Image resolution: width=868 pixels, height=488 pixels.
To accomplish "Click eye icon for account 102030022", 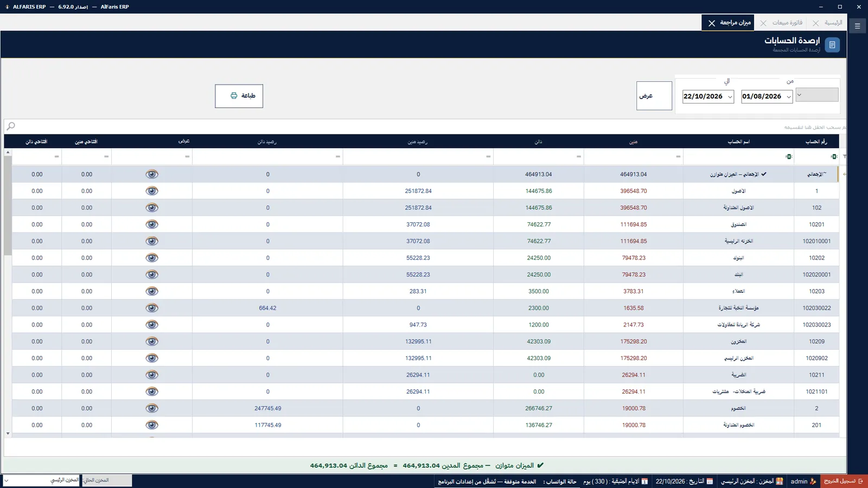I will pyautogui.click(x=152, y=308).
